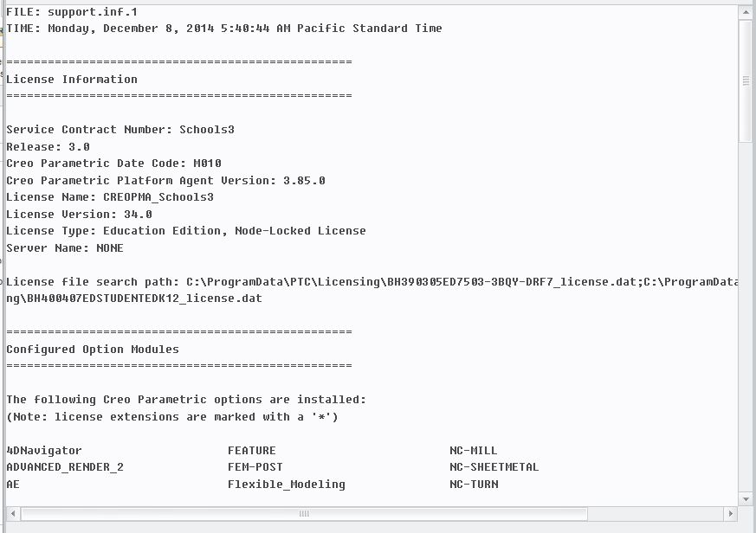Viewport: 756px width, 533px height.
Task: Click the vertical scrollbar up arrow
Action: tap(746, 12)
